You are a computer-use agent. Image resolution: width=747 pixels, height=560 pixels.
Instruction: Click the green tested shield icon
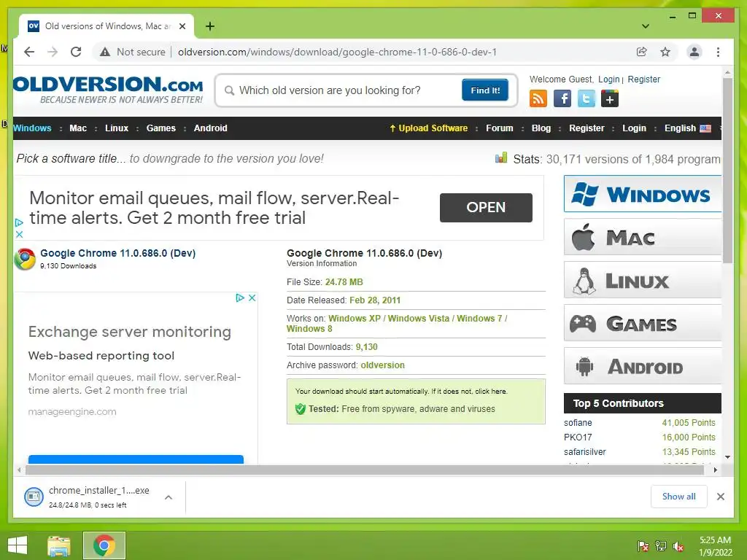coord(300,408)
